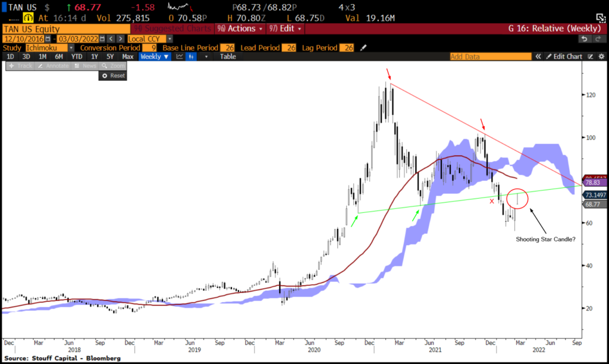Open the end date calendar picker
The width and height of the screenshot is (609, 364).
tap(102, 39)
